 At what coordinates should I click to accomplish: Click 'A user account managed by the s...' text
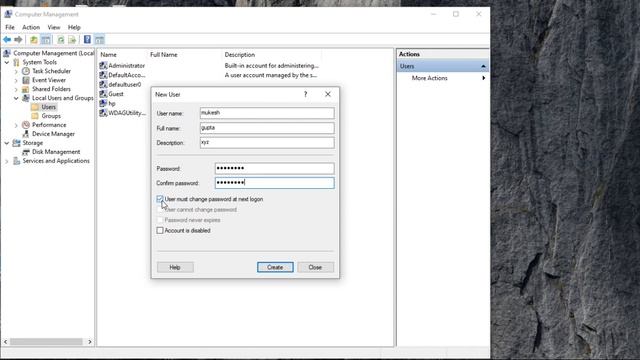click(x=271, y=75)
